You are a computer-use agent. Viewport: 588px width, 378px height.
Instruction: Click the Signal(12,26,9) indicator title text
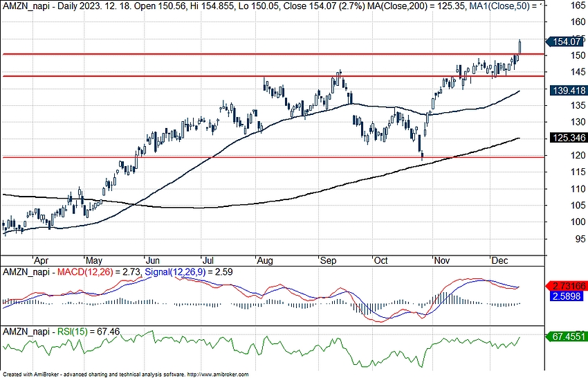click(x=175, y=272)
